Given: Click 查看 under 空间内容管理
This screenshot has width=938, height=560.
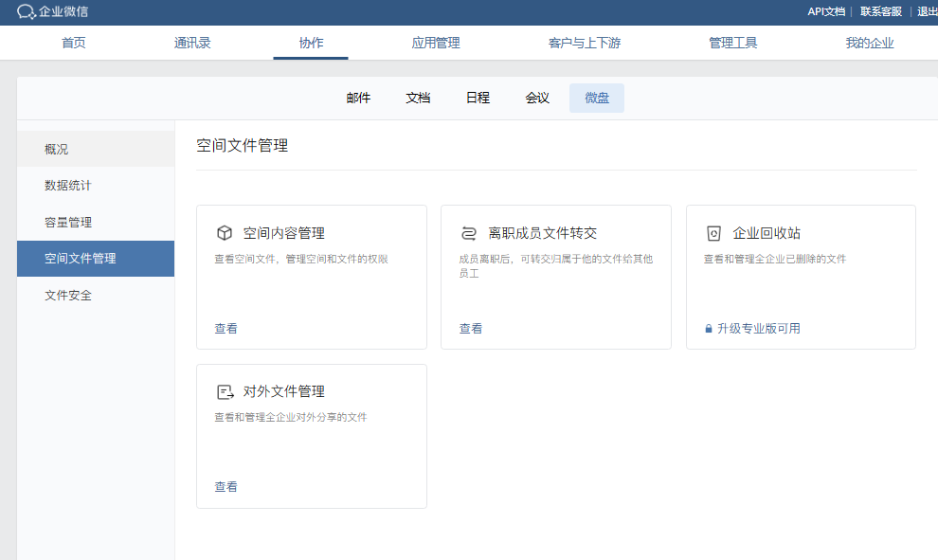Looking at the screenshot, I should (225, 329).
